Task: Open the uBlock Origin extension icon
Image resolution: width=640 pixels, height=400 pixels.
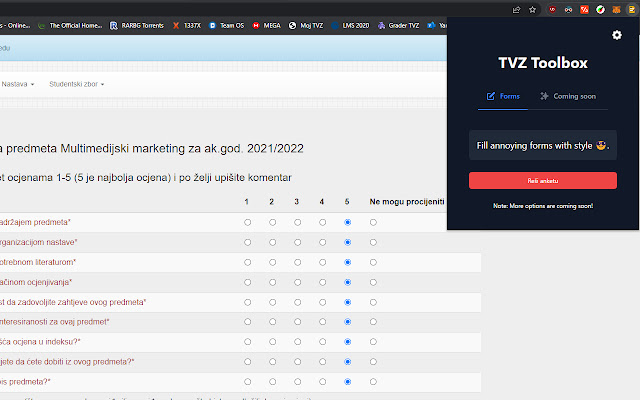Action: click(552, 10)
